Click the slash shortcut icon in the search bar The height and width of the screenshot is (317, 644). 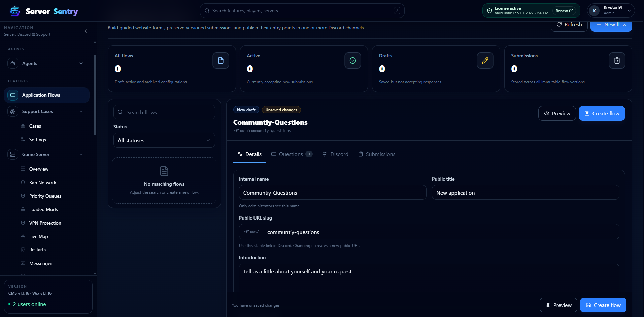click(397, 11)
